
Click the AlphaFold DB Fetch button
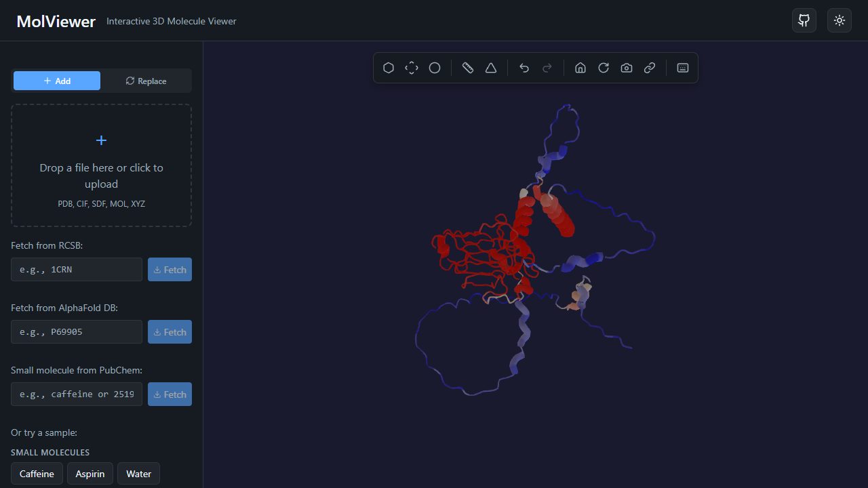coord(170,332)
